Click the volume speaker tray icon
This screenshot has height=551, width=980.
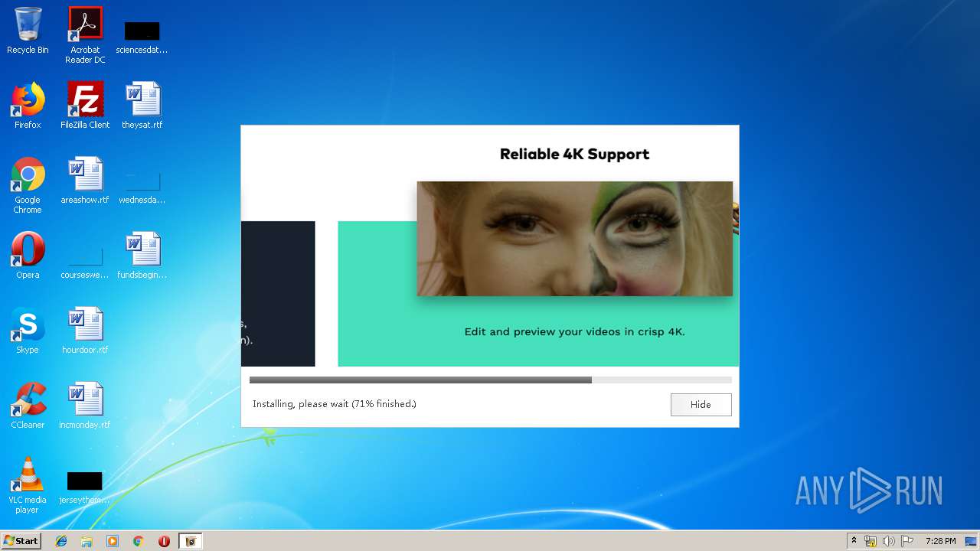click(x=889, y=541)
